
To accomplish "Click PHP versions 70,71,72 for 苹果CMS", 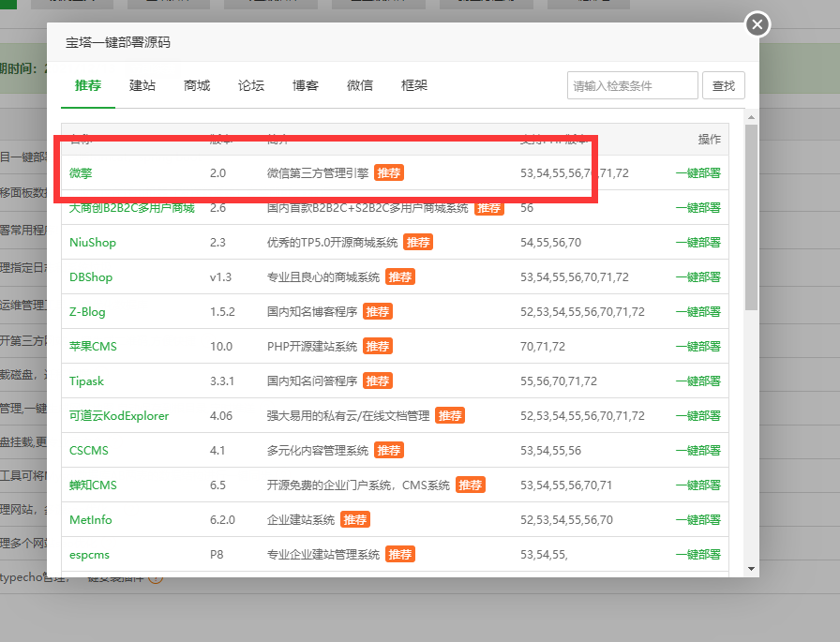I will coord(543,347).
